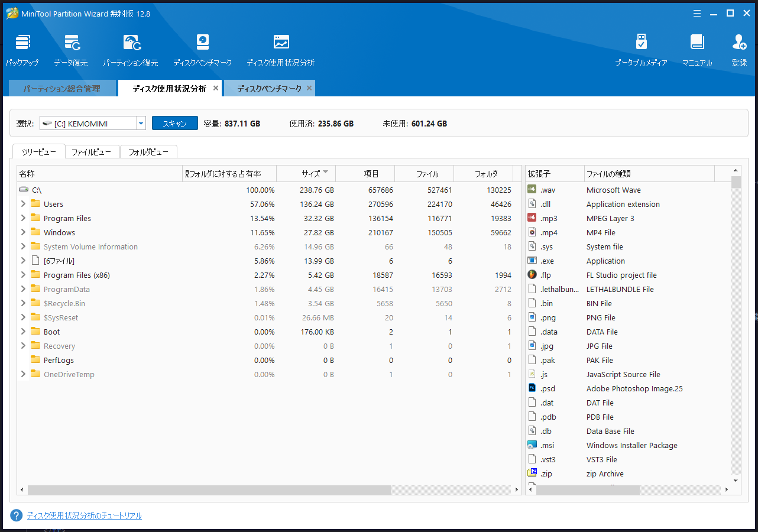The height and width of the screenshot is (532, 758).
Task: Sort by the サイズ column header
Action: click(x=310, y=174)
